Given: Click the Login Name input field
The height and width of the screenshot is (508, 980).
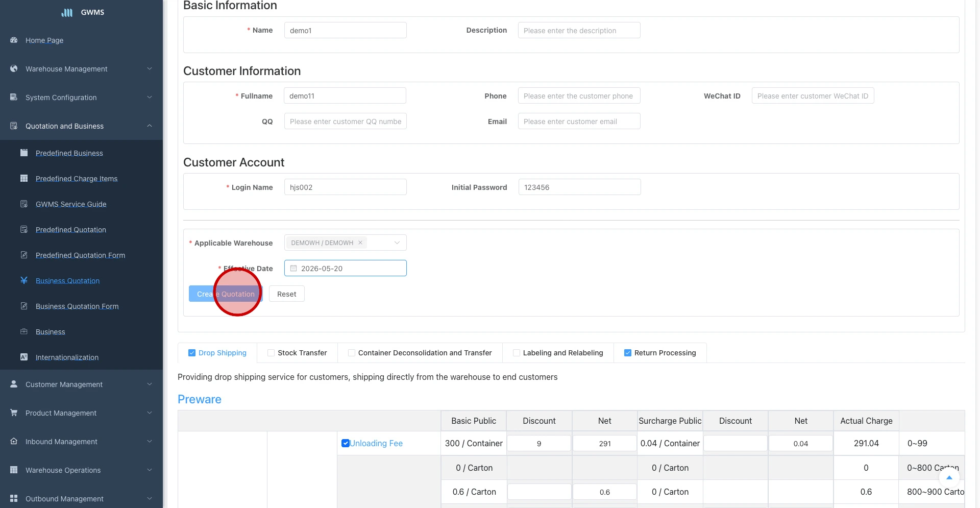Looking at the screenshot, I should [x=346, y=187].
